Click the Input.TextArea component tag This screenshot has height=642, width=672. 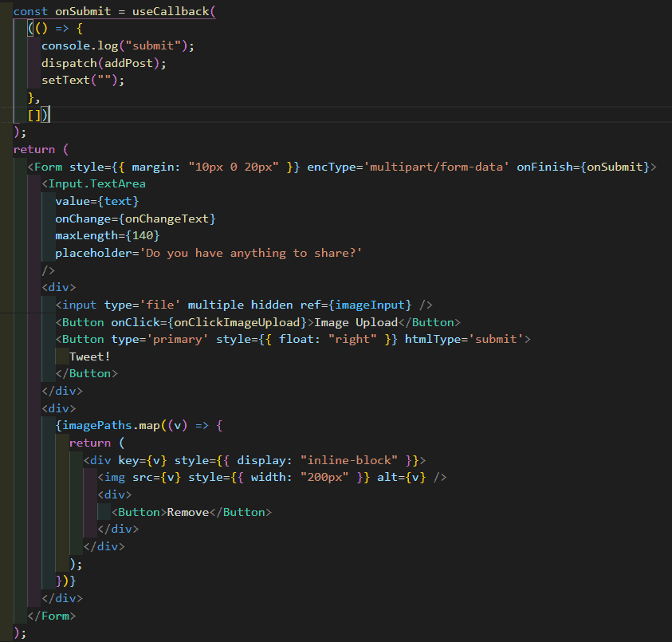(97, 184)
